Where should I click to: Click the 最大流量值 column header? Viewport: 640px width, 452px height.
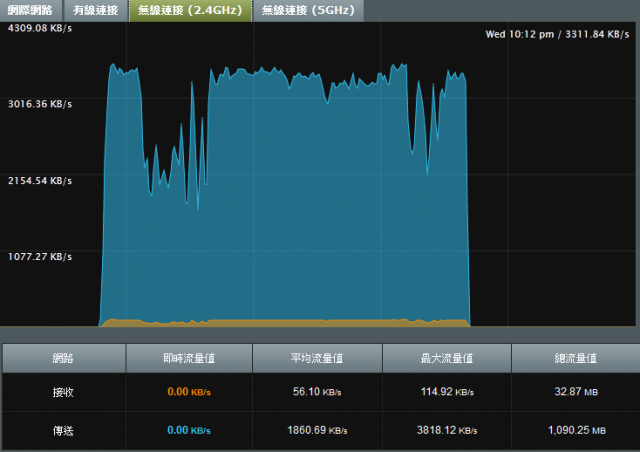[447, 358]
